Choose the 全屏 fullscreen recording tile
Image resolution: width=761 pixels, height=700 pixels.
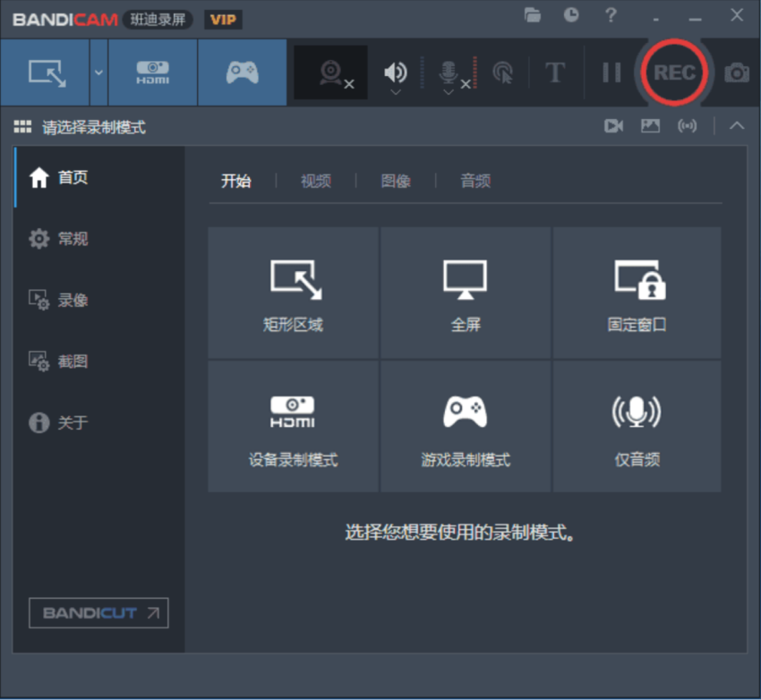tap(465, 293)
